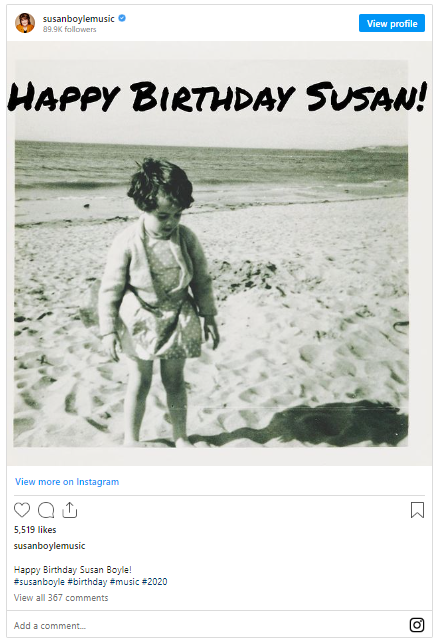Expand View all 367 comments
This screenshot has height=641, width=438.
(61, 598)
